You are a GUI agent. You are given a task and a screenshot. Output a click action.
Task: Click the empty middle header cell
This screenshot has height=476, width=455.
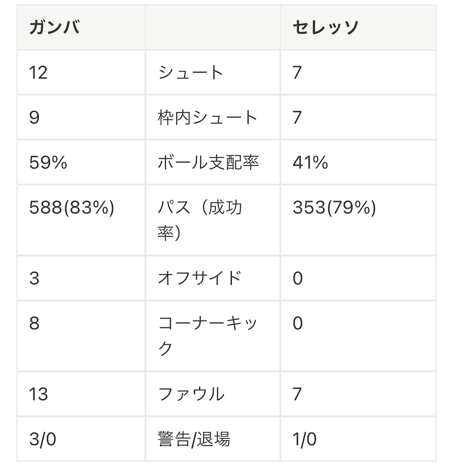[213, 27]
